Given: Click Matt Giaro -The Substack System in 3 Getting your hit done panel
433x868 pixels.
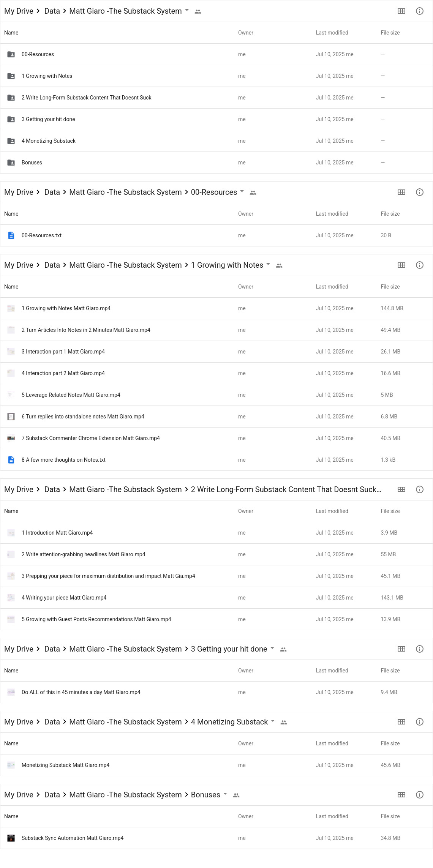Looking at the screenshot, I should (125, 649).
